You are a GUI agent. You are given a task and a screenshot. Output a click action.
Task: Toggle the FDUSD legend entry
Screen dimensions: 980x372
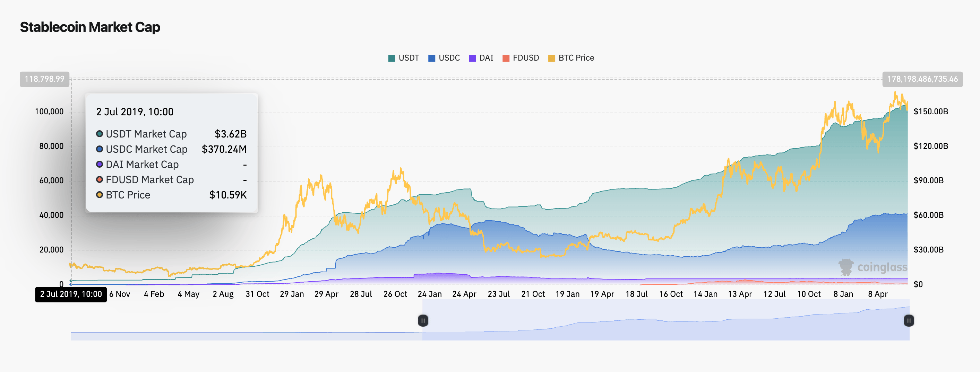tap(521, 58)
